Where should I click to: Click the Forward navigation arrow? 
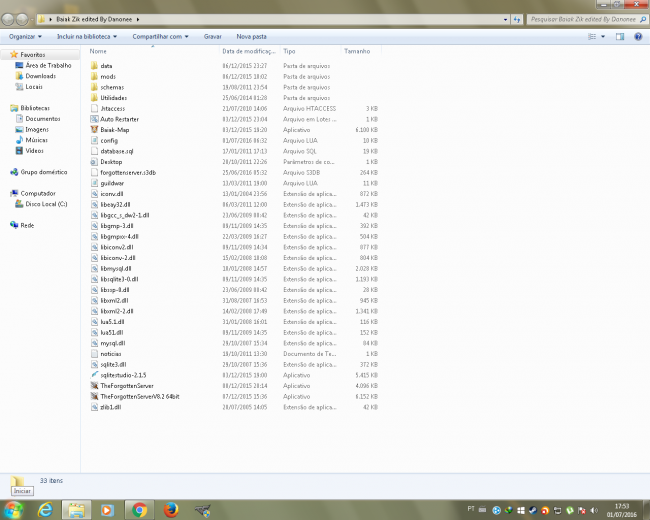[x=22, y=19]
